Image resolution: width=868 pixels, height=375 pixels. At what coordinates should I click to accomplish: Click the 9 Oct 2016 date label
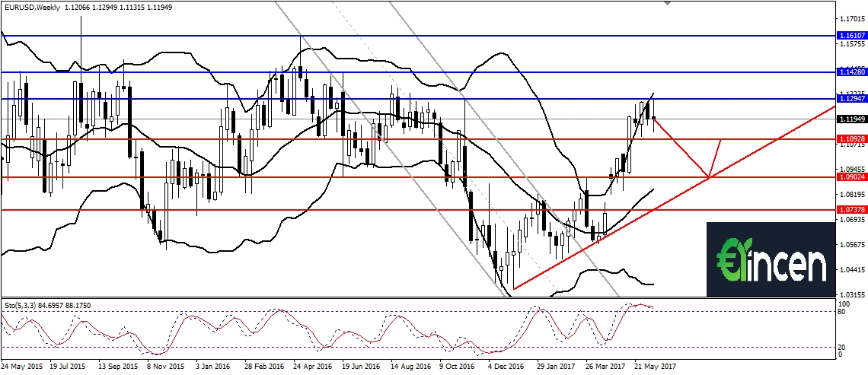tap(458, 366)
